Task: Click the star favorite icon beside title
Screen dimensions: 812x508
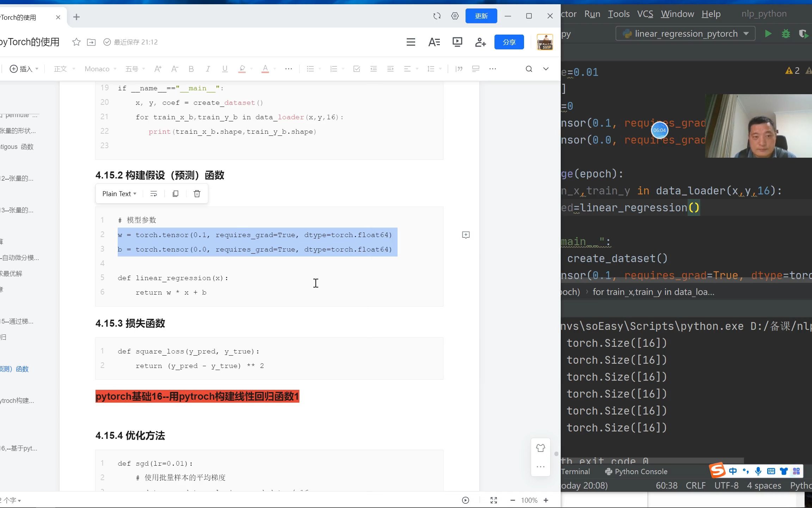Action: [x=76, y=42]
